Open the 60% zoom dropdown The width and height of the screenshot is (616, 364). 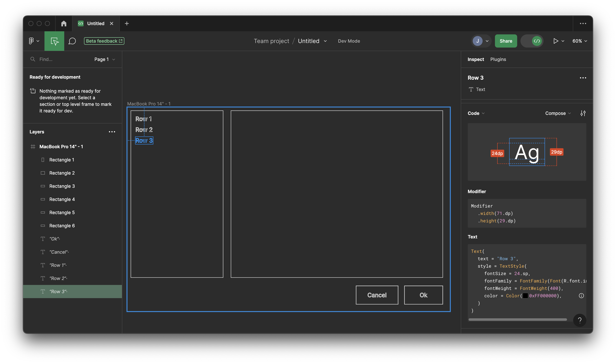pyautogui.click(x=580, y=41)
